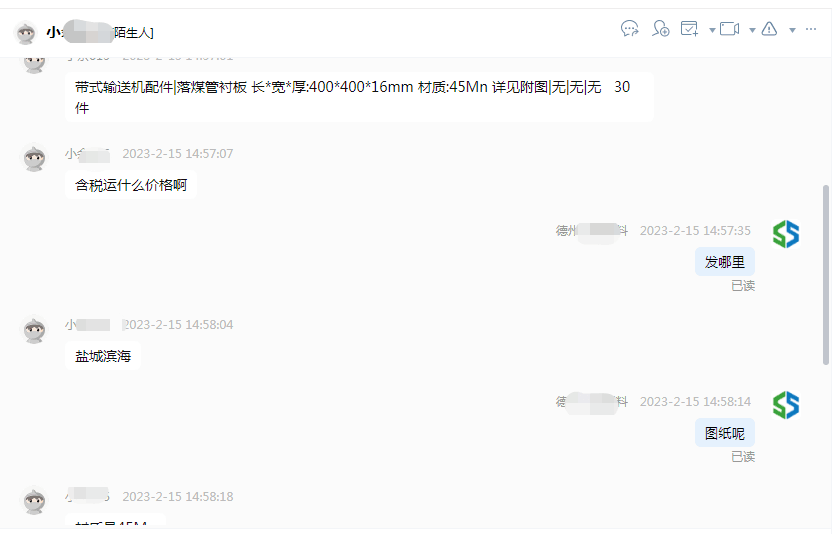This screenshot has height=534, width=832.
Task: Click the green-blue S avatar beside 发哪里
Action: point(786,234)
